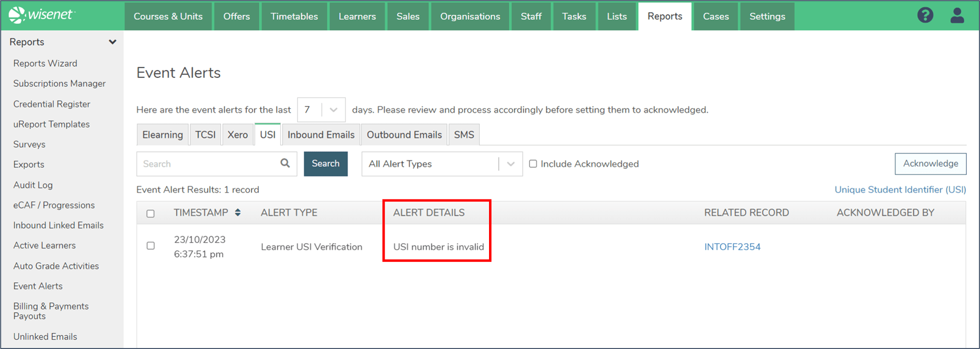Click 'Learner USI Verification' cell
This screenshot has width=980, height=349.
[x=312, y=247]
